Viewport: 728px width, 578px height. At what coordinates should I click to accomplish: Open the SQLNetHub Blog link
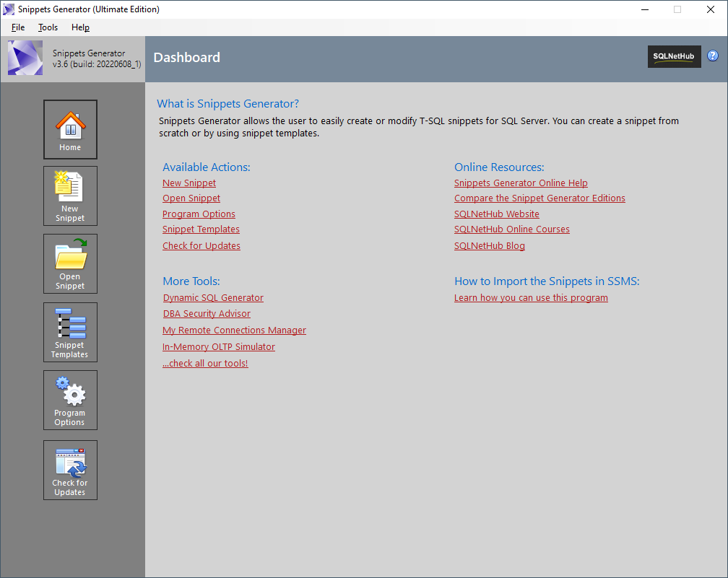490,246
